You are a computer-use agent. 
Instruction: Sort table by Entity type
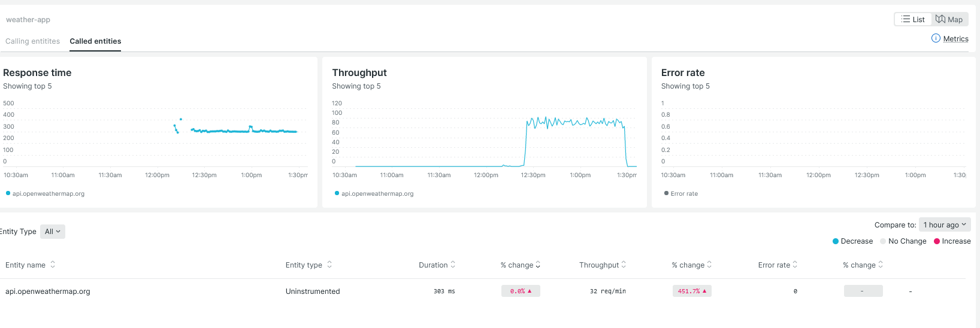308,265
